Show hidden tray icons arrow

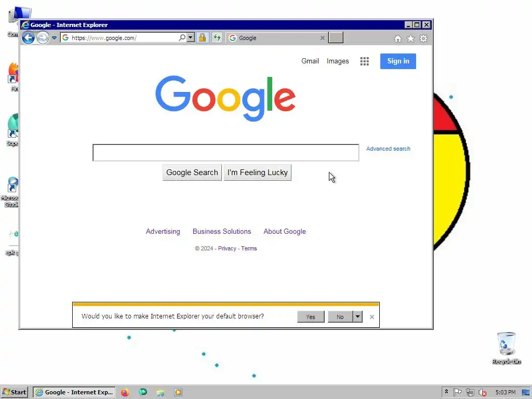tap(446, 392)
